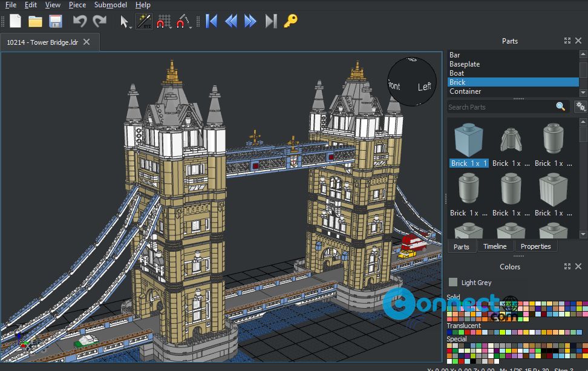Open parts list options with the gear icon
The height and width of the screenshot is (371, 588).
[581, 107]
